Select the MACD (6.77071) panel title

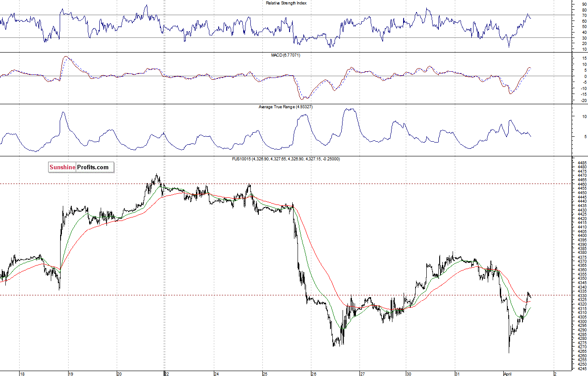tap(286, 55)
